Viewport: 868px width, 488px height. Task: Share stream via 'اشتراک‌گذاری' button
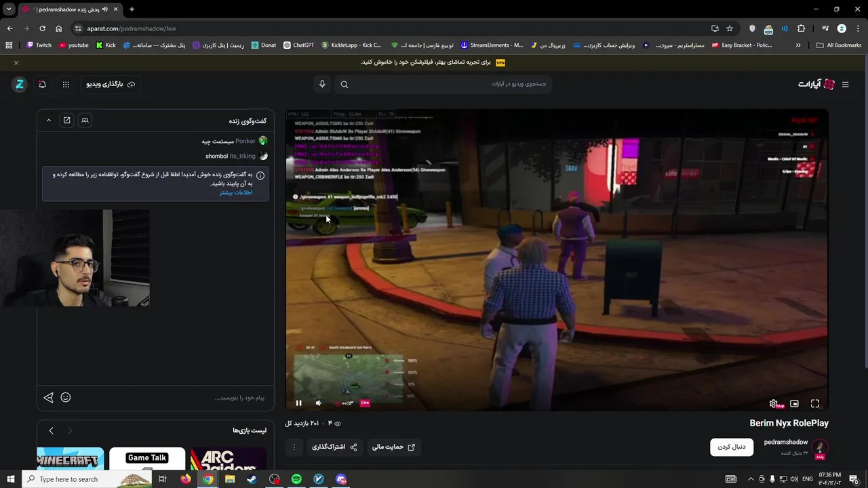pos(334,447)
